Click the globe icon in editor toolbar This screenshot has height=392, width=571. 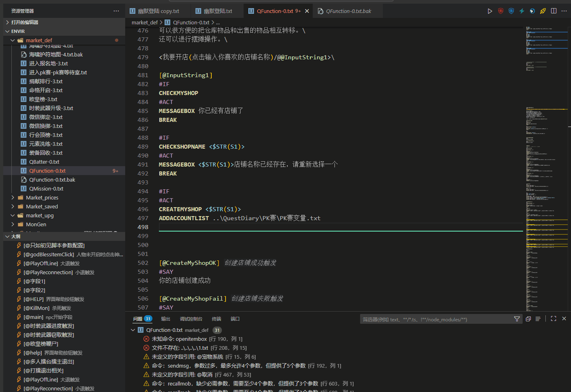(532, 11)
